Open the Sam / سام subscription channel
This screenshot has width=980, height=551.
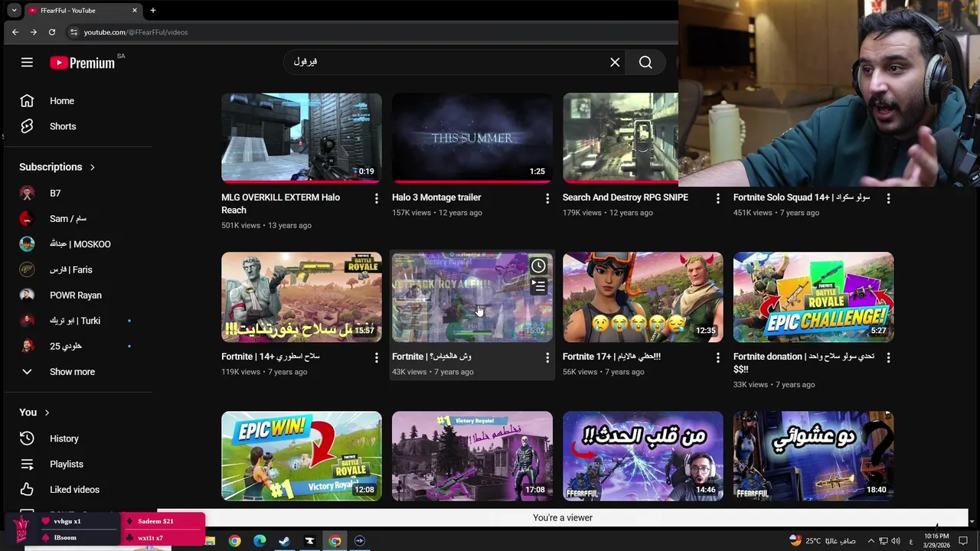[x=77, y=219]
